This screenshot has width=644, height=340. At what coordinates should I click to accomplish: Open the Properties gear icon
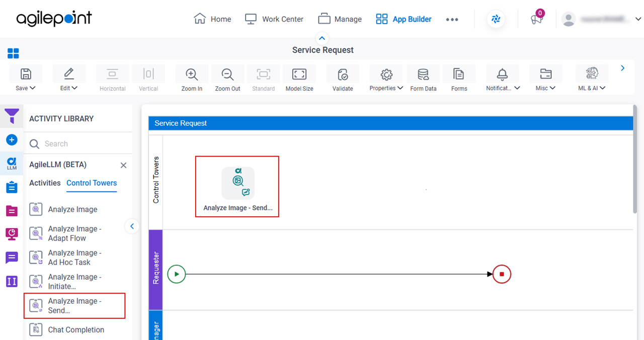[386, 74]
